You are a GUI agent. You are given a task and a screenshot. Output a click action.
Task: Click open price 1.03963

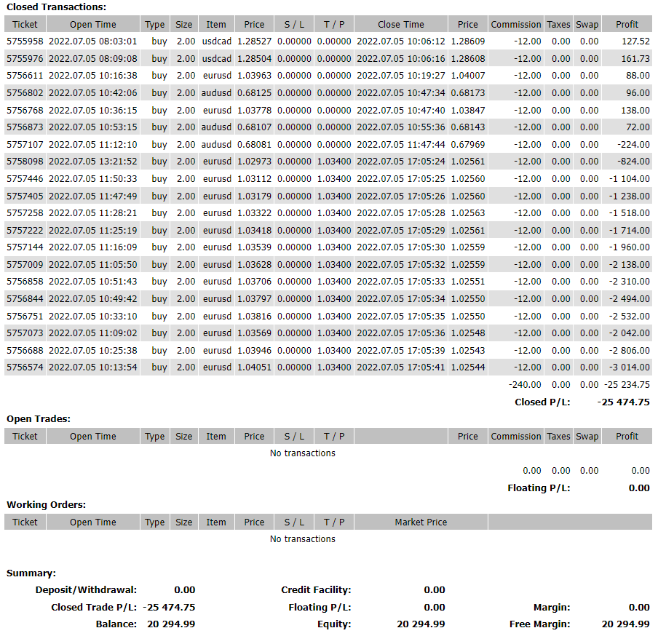pos(254,76)
